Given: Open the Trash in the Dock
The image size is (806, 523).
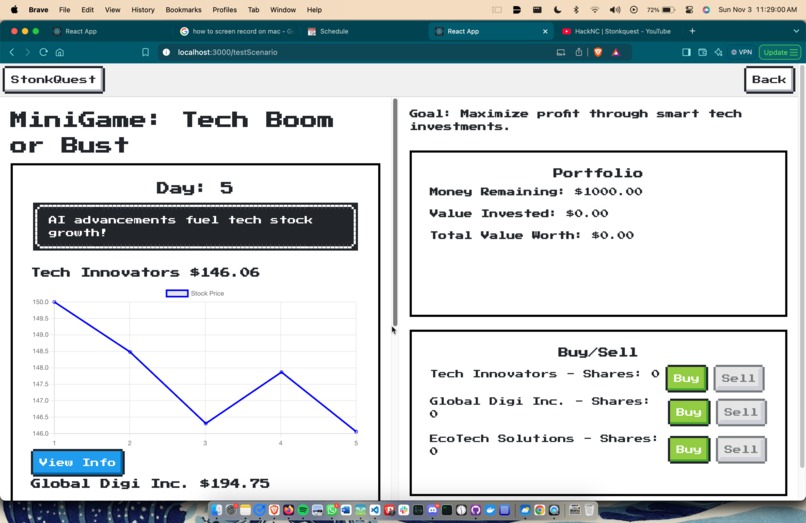Looking at the screenshot, I should tap(589, 510).
